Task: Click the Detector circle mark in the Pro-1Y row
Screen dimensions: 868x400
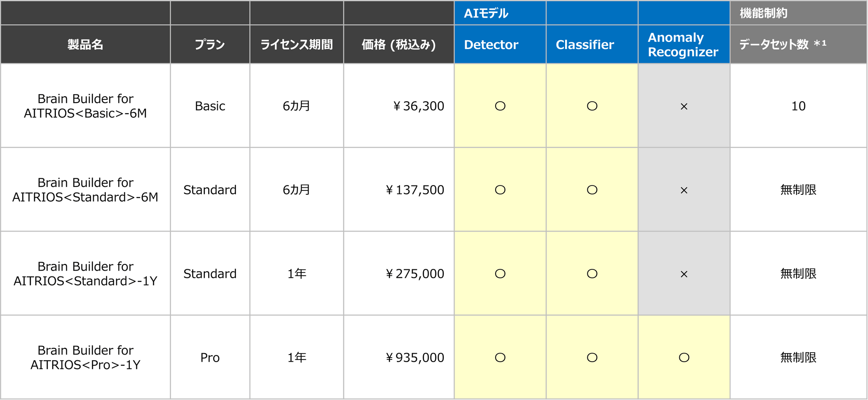Action: click(500, 358)
